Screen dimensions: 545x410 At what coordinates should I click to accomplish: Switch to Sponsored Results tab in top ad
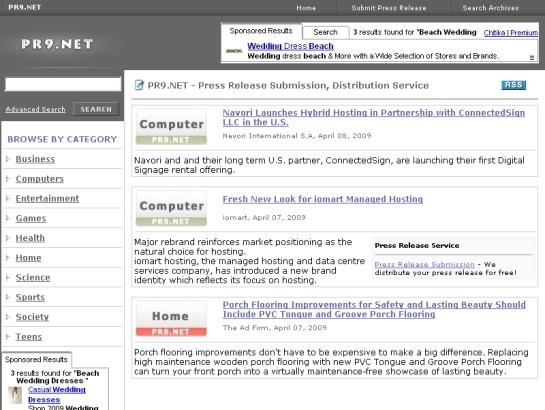261,31
